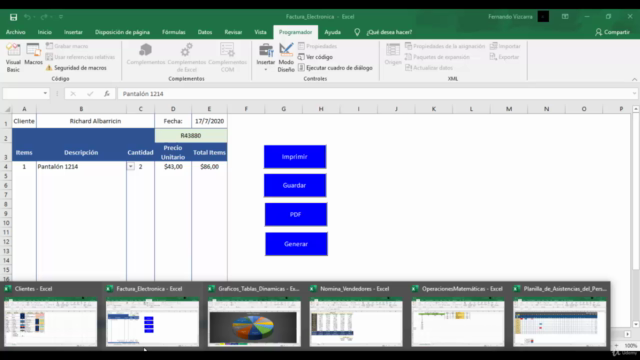The image size is (640, 360).
Task: Open the dropdown arrow in cell C4
Action: point(131,167)
